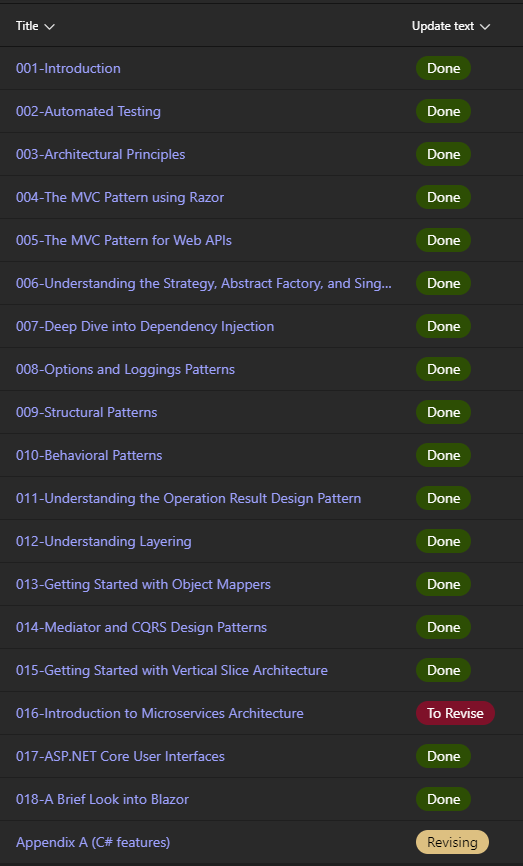Open 005-The MVC Pattern for Web APIs
This screenshot has width=523, height=866.
[x=124, y=241]
